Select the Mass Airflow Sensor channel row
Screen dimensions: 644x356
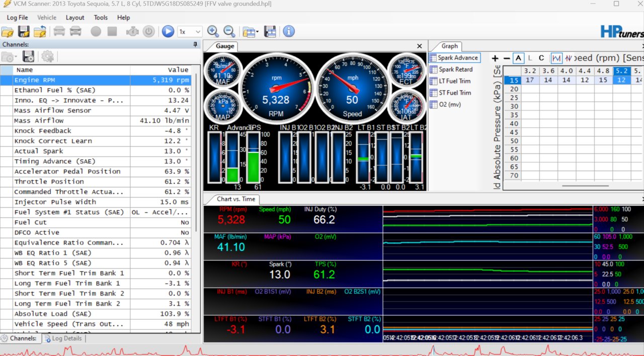[96, 111]
